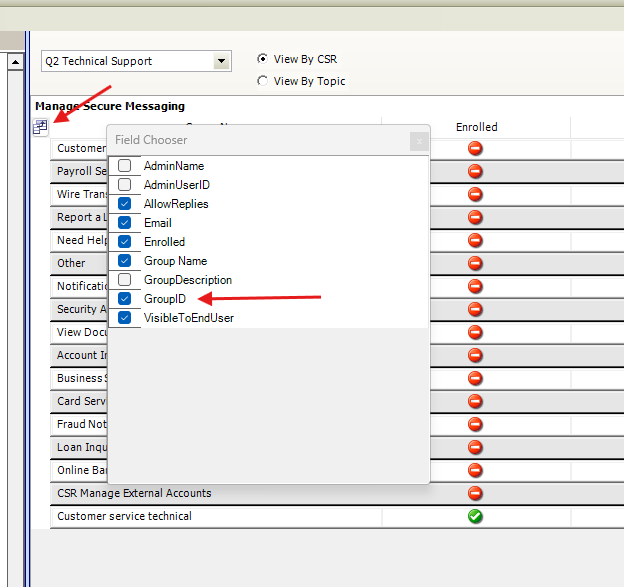Click enrolled status icon in View Docu row
The height and width of the screenshot is (587, 624).
tap(475, 332)
